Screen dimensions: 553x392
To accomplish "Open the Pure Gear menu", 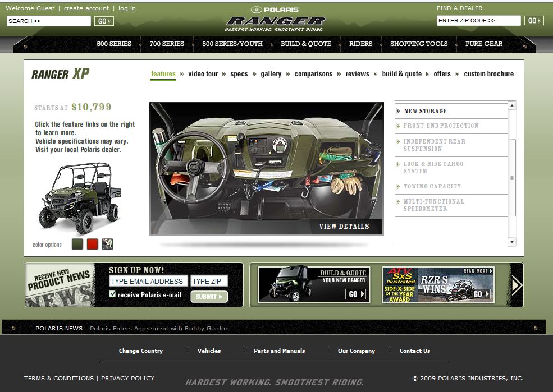I will (x=483, y=44).
